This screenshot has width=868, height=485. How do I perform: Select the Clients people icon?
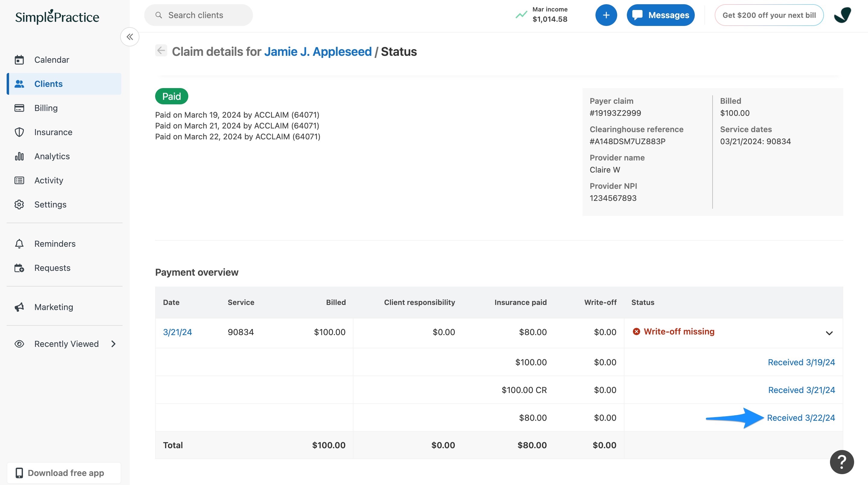19,84
